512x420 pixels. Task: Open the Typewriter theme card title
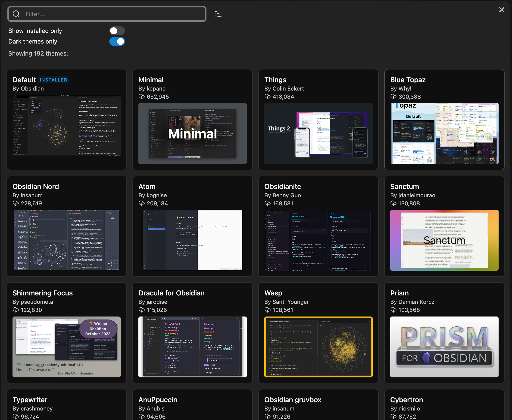coord(30,400)
